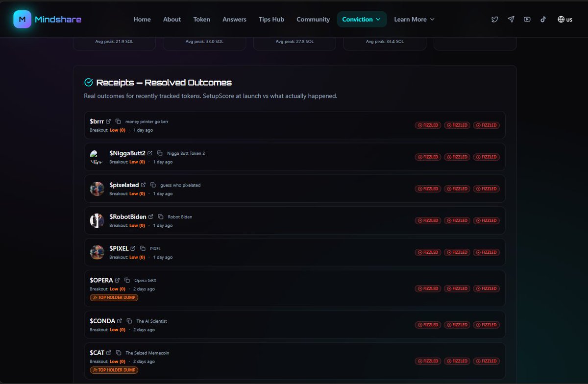The image size is (588, 384).
Task: Open external link for $OPERA
Action: (117, 280)
